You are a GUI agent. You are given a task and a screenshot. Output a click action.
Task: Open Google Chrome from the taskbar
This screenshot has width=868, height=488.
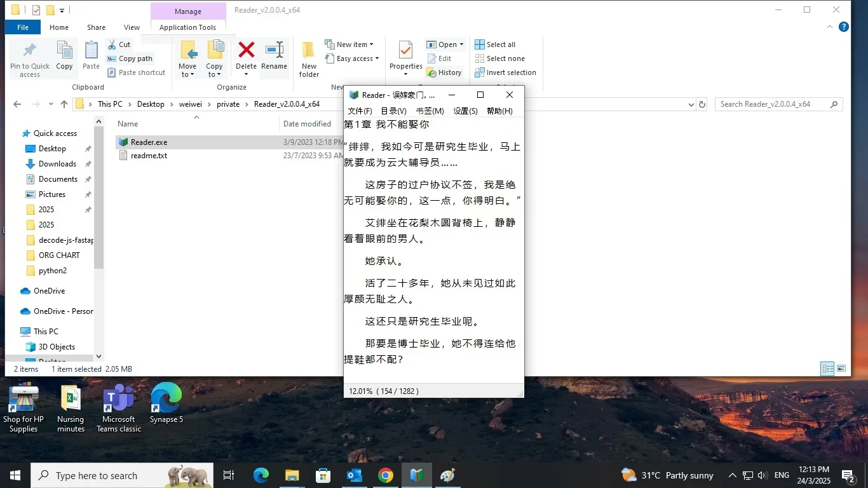[x=385, y=475]
